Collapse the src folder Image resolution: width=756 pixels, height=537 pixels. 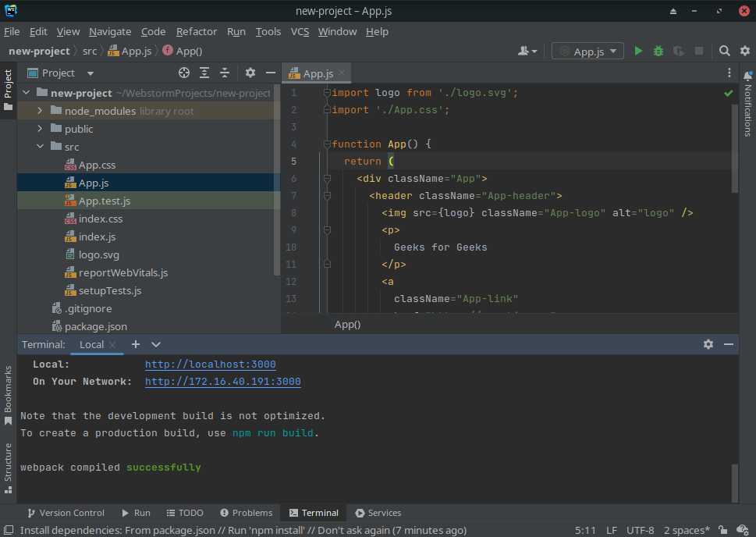(x=40, y=147)
